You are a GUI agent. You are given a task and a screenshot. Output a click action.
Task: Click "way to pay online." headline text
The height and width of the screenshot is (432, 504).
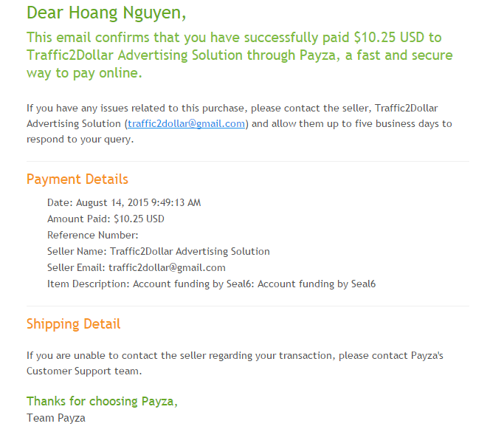pyautogui.click(x=84, y=73)
